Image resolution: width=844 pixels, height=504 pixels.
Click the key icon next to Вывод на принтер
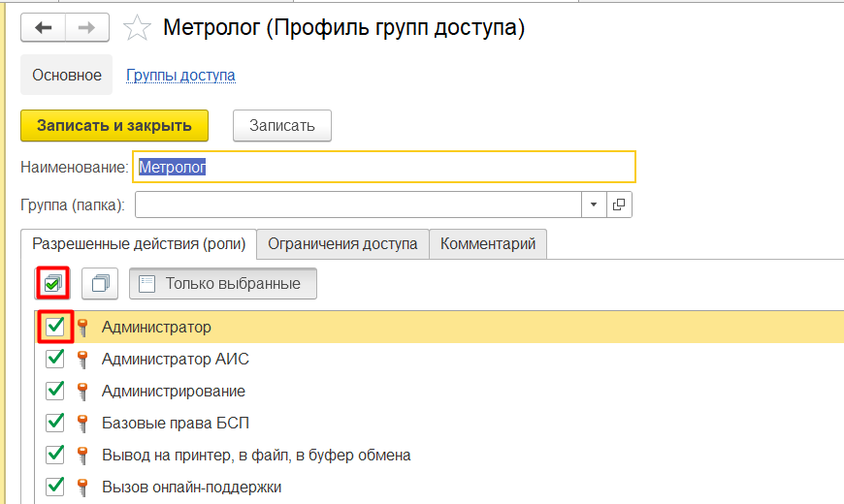click(x=82, y=455)
